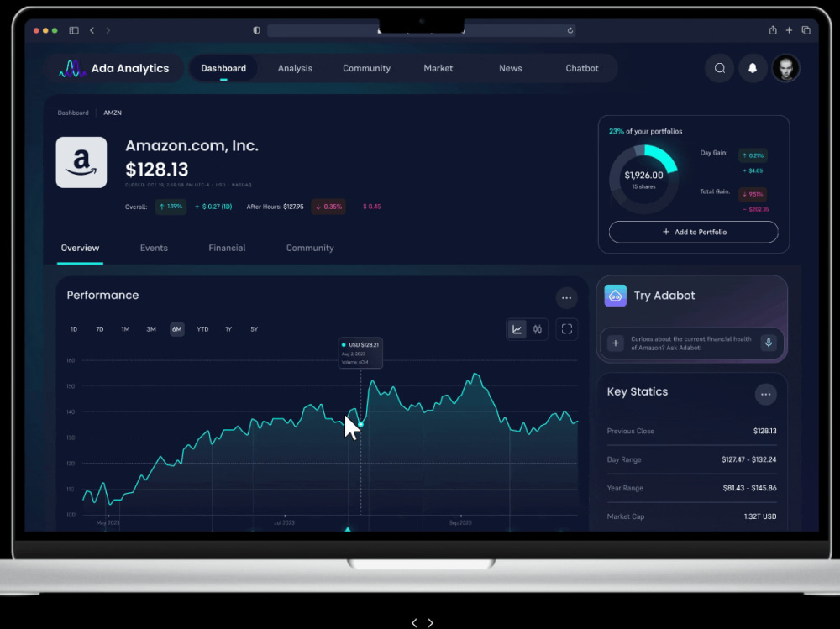
Task: Open the search icon in header
Action: [720, 68]
